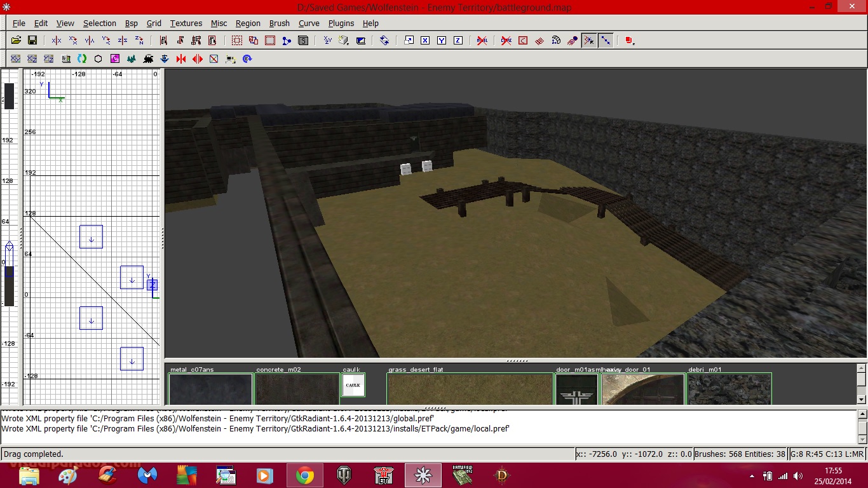The width and height of the screenshot is (868, 488).
Task: Click the green trees toolbar icon
Action: pyautogui.click(x=131, y=58)
